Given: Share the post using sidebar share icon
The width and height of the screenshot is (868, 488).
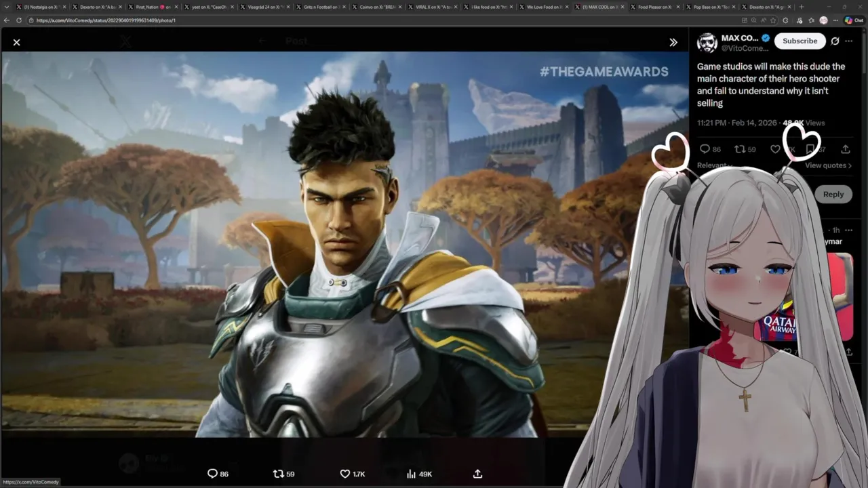Looking at the screenshot, I should point(846,149).
